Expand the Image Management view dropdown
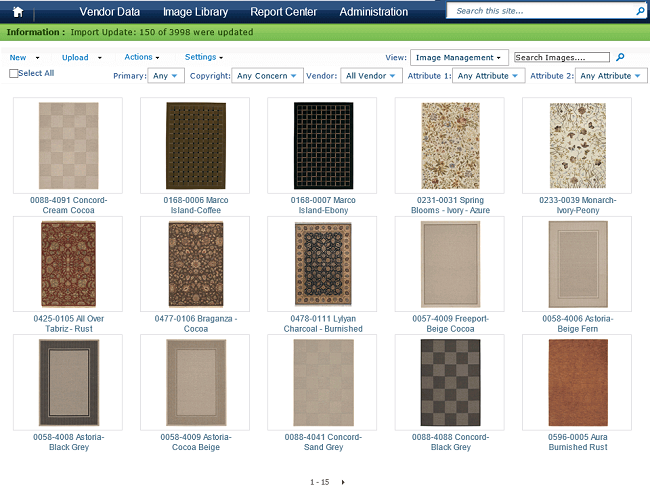The image size is (650, 488). (459, 58)
